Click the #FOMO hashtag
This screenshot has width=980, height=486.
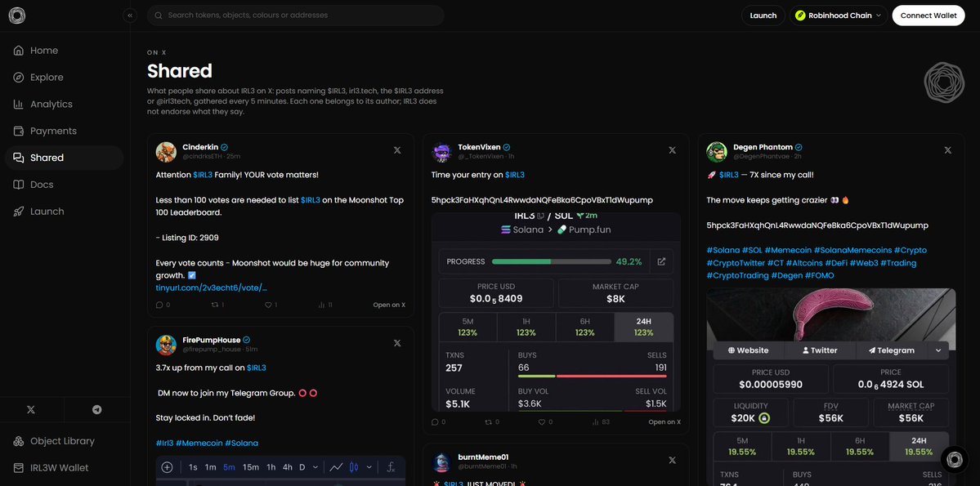[819, 275]
